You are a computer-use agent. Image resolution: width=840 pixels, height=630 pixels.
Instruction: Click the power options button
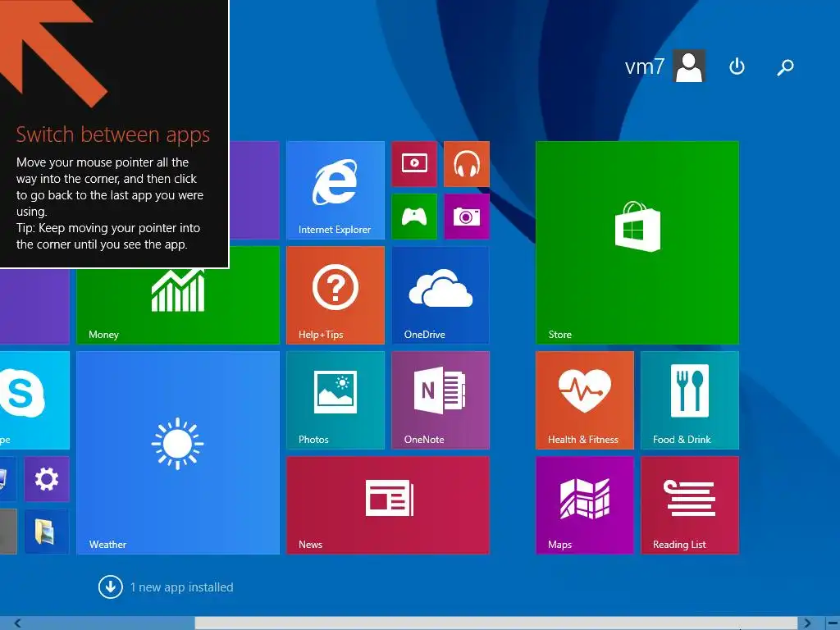(x=737, y=66)
